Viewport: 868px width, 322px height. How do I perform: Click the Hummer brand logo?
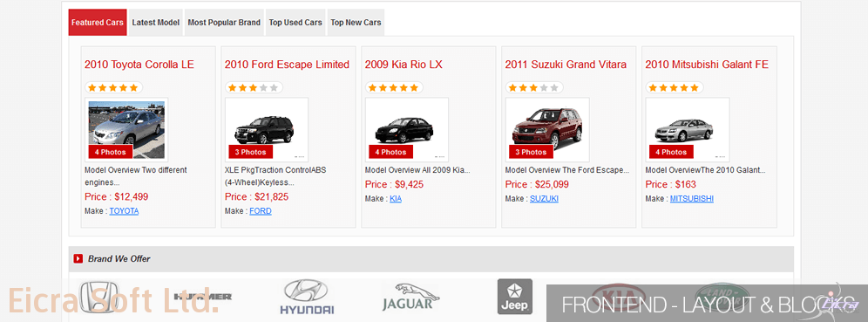pos(202,297)
